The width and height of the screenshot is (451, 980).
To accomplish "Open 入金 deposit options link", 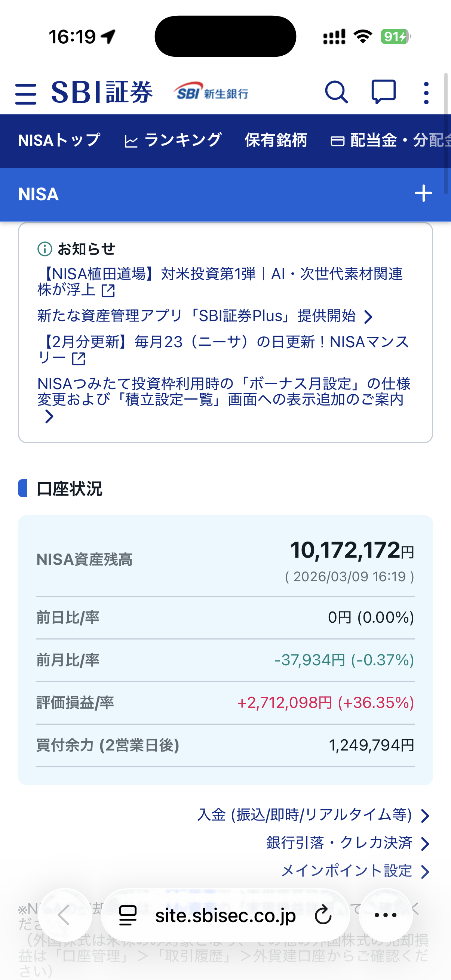I will pyautogui.click(x=313, y=815).
